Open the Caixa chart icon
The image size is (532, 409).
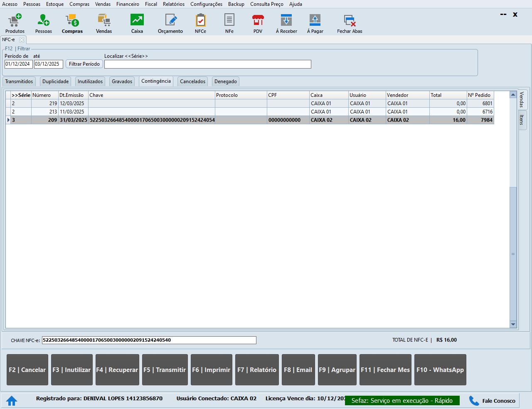tap(137, 20)
